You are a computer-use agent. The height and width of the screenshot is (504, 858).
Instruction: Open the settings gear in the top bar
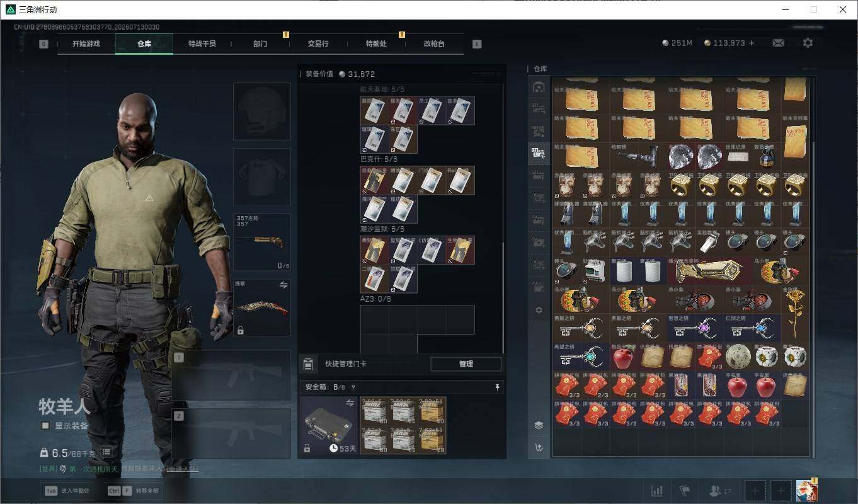pyautogui.click(x=808, y=43)
